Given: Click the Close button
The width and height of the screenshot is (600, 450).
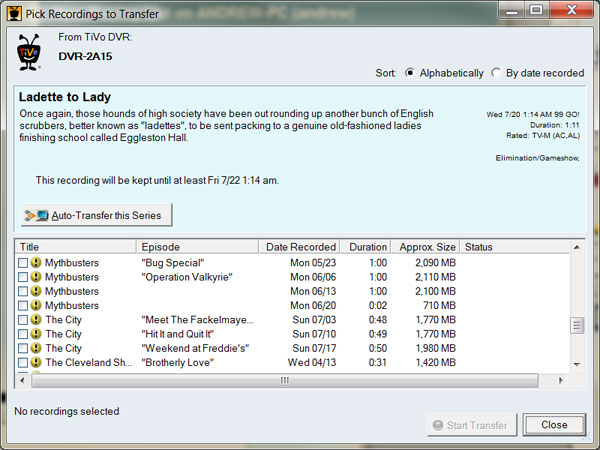Looking at the screenshot, I should (554, 425).
